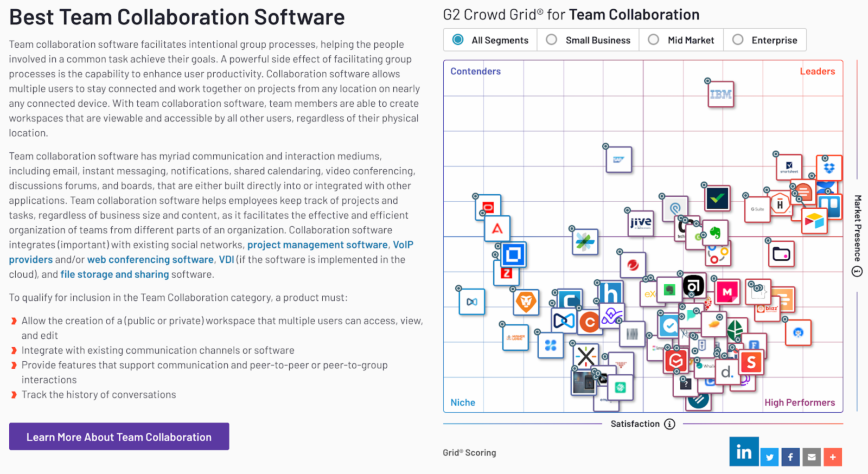The image size is (868, 474).
Task: Choose the Mid Market segment radio
Action: 682,40
